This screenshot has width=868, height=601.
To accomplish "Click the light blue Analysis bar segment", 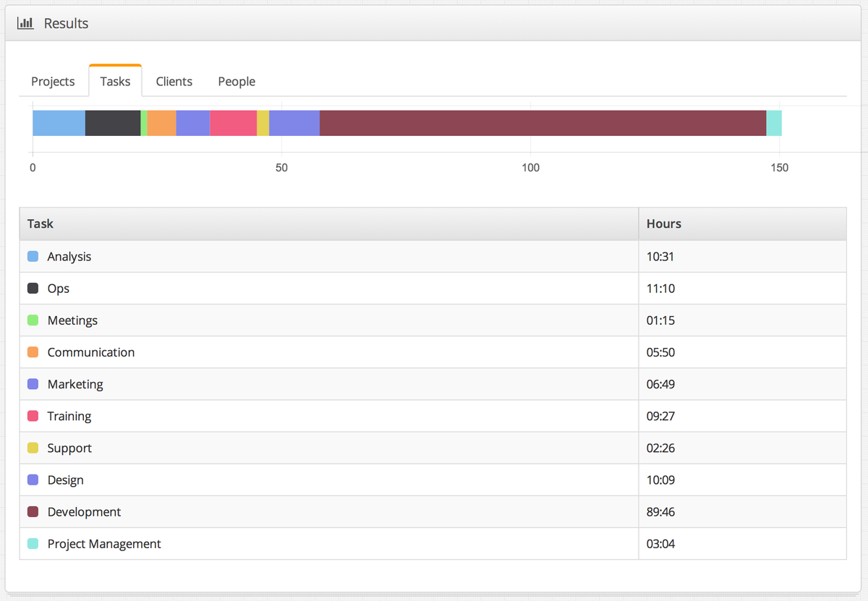I will click(x=59, y=123).
